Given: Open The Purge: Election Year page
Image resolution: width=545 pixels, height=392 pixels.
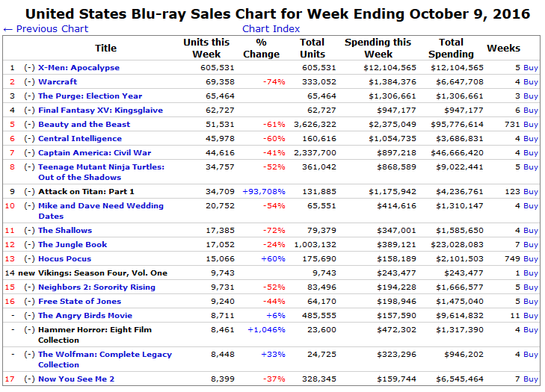Looking at the screenshot, I should click(90, 96).
